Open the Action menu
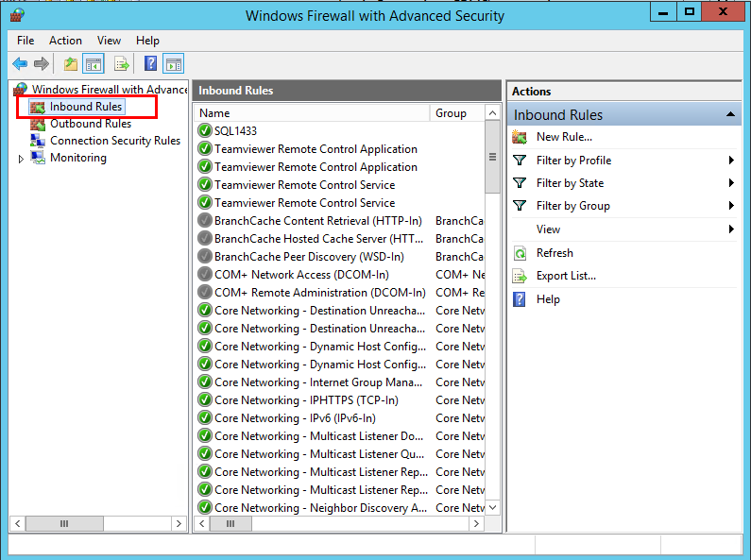This screenshot has width=751, height=560. [x=65, y=41]
